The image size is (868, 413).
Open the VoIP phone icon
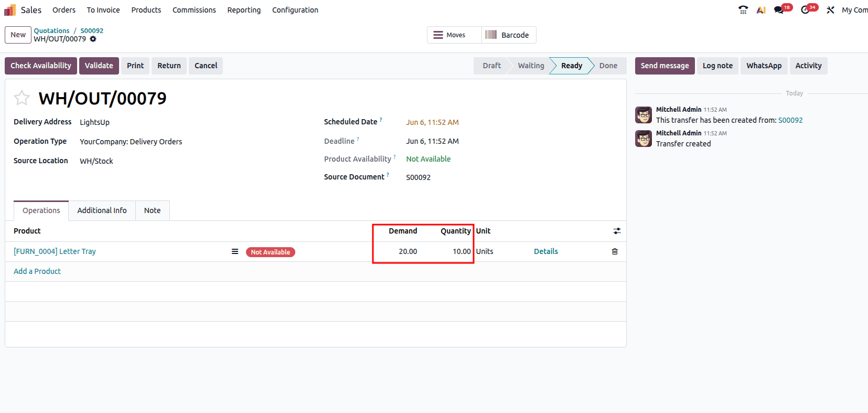point(743,10)
